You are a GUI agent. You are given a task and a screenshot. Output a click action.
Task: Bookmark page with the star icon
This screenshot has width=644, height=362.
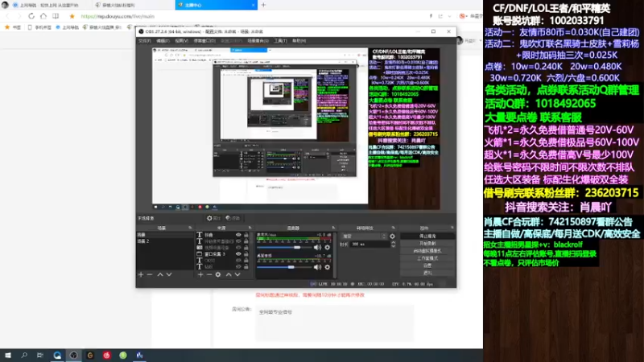tap(72, 16)
